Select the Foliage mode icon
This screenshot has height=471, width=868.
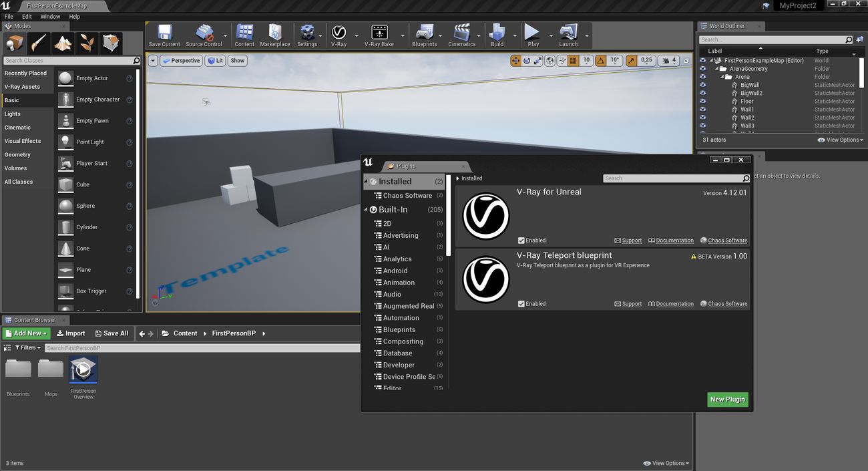point(87,43)
